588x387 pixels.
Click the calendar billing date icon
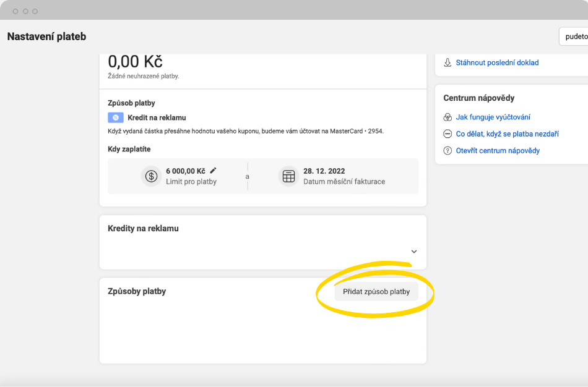[288, 176]
